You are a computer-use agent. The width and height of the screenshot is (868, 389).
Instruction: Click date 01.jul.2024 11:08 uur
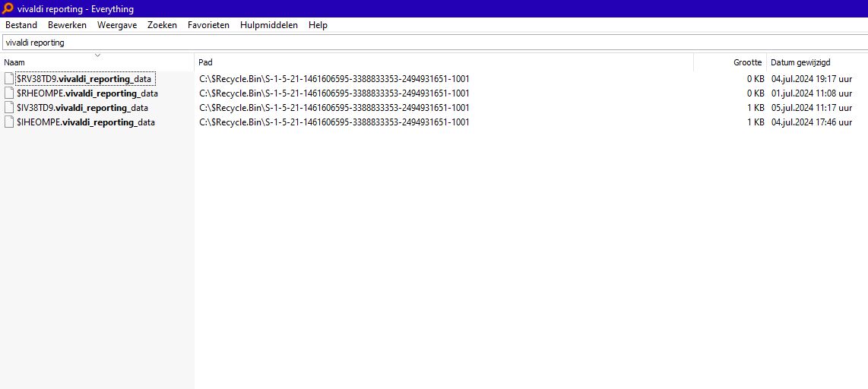tap(812, 93)
